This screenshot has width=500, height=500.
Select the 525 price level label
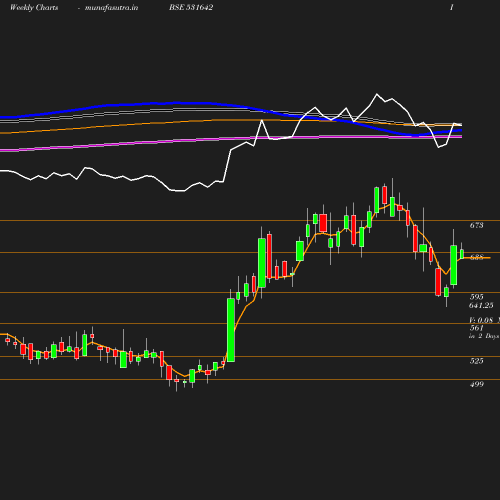click(x=476, y=361)
